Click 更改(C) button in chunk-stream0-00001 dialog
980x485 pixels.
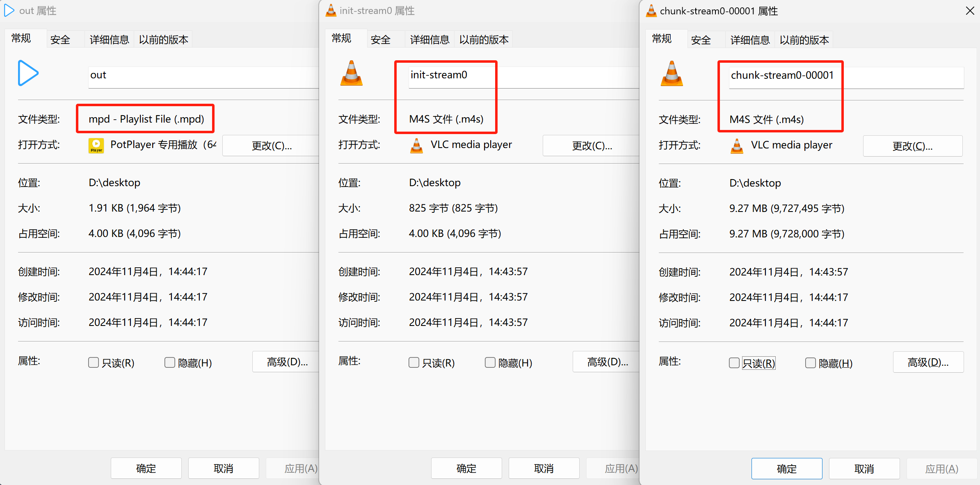tap(912, 146)
